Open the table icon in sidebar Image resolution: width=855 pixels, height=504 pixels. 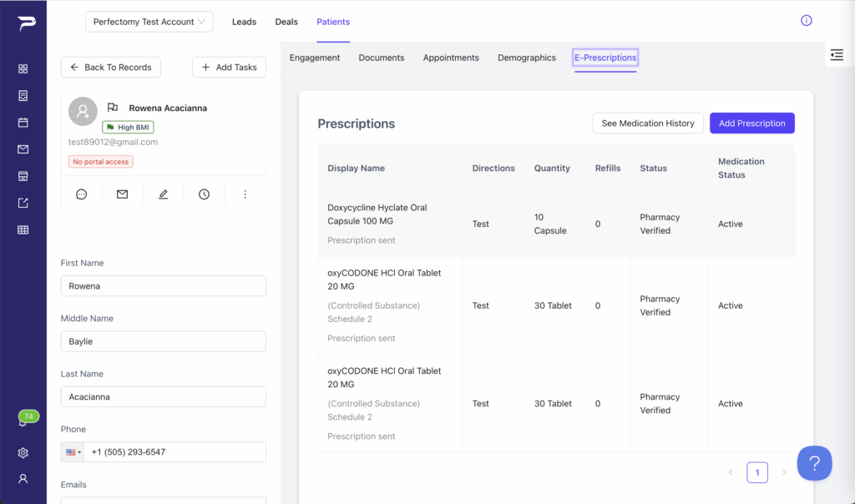[x=23, y=230]
